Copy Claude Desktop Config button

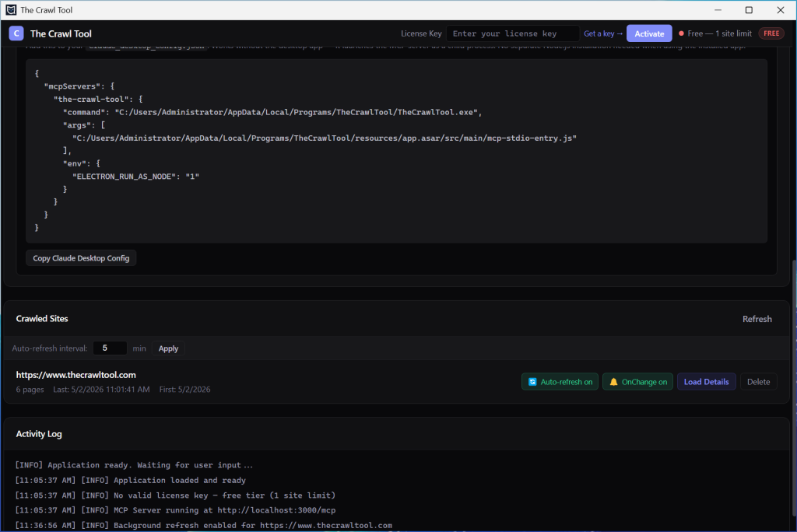[x=81, y=258]
